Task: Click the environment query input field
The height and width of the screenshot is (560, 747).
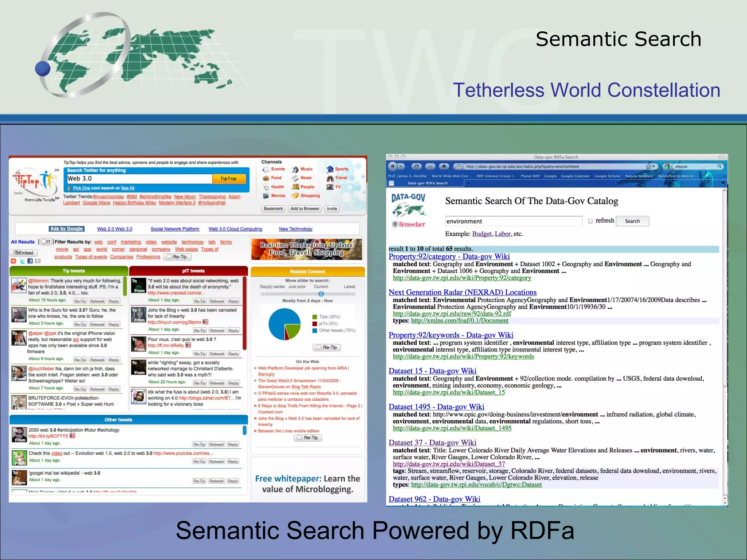Action: [514, 221]
